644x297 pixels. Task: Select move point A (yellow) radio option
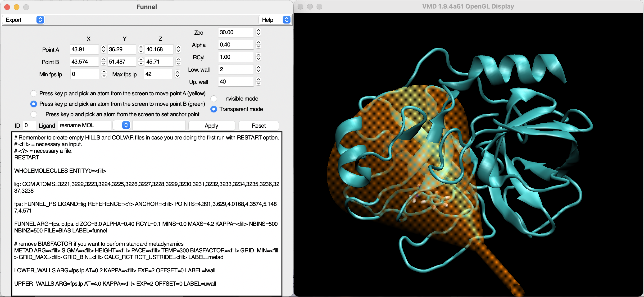[x=34, y=93]
